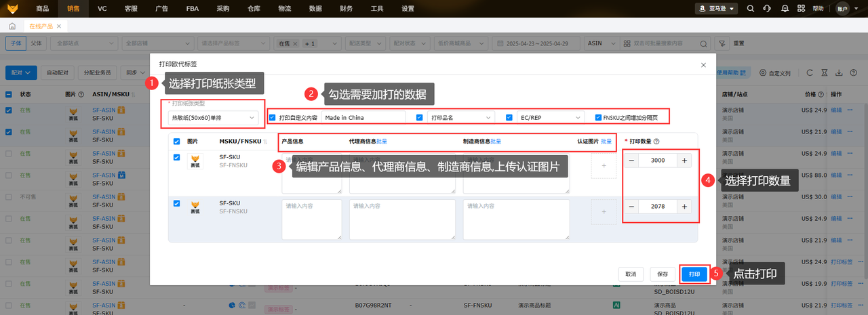Increase the quantity of 2078 with plus
The width and height of the screenshot is (868, 315).
coord(684,207)
